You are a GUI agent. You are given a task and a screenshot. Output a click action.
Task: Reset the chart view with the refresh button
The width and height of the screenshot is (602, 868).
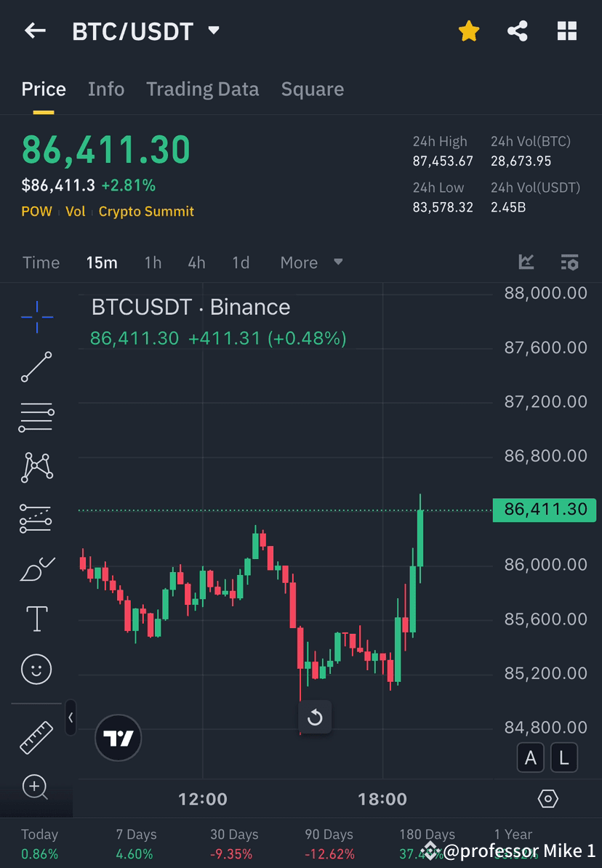point(315,718)
